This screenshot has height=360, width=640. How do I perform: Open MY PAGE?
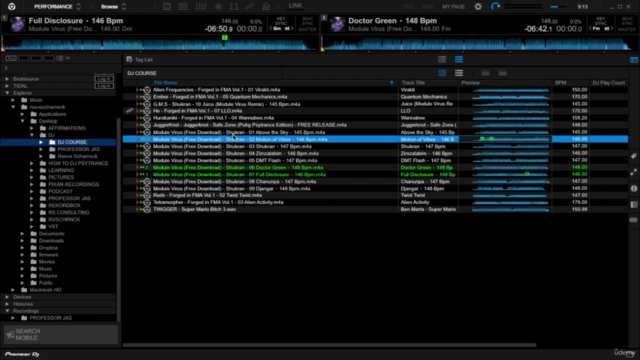pos(453,7)
